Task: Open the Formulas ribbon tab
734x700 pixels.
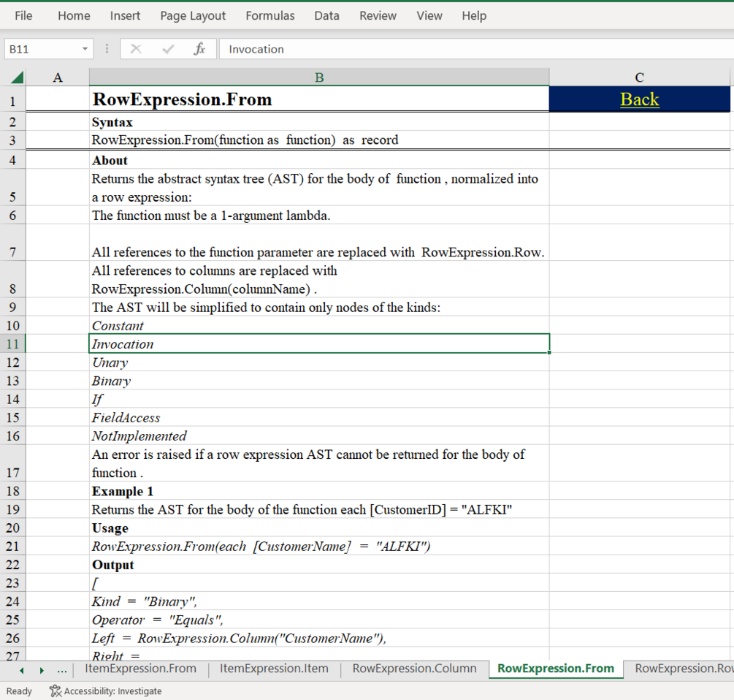Action: click(x=270, y=15)
